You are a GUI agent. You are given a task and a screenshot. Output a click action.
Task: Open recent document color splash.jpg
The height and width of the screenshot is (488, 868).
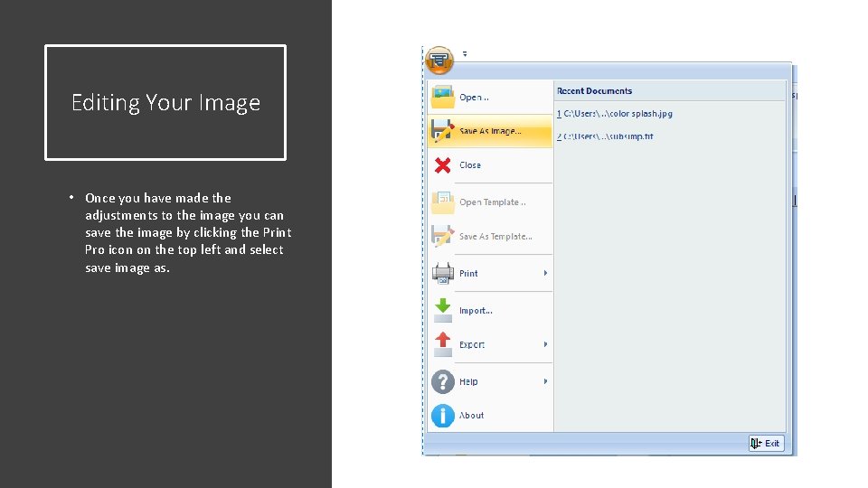615,114
